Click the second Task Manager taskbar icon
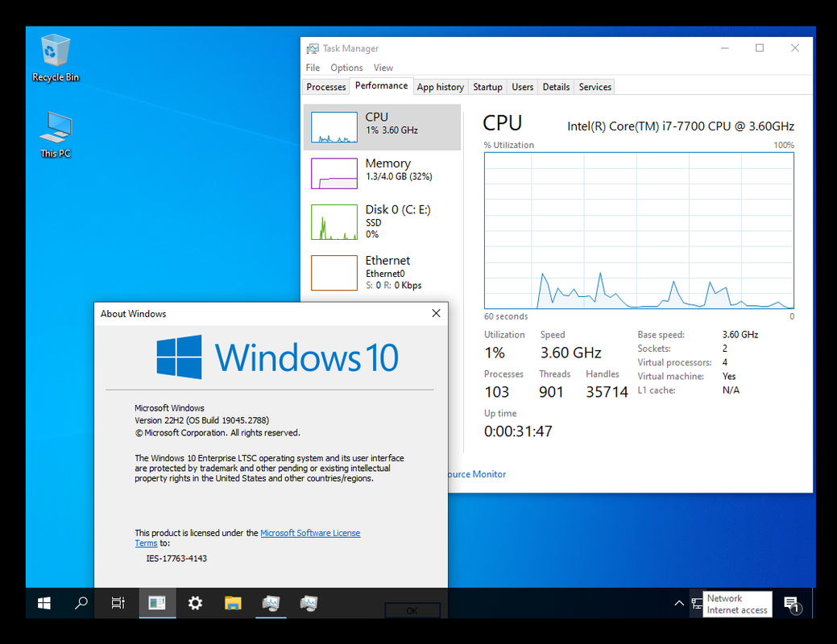Screen dimensions: 837x644 (x=309, y=604)
